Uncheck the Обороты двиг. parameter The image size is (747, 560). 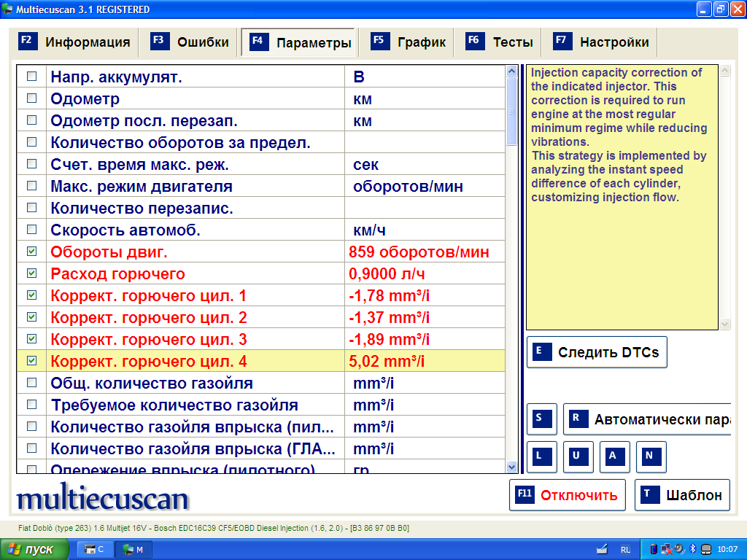pyautogui.click(x=32, y=252)
